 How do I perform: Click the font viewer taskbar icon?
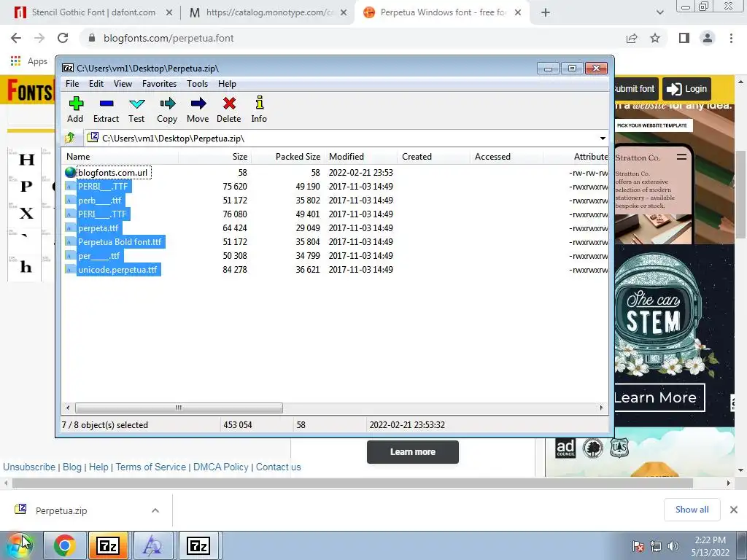pyautogui.click(x=152, y=545)
